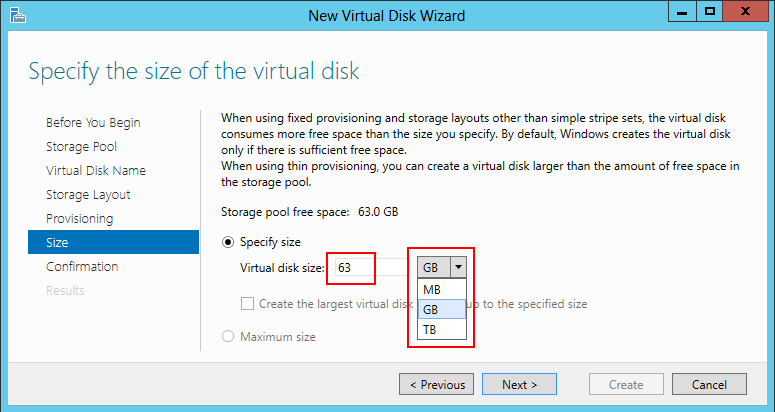Go back with the Previous button
The width and height of the screenshot is (775, 412).
pos(436,384)
